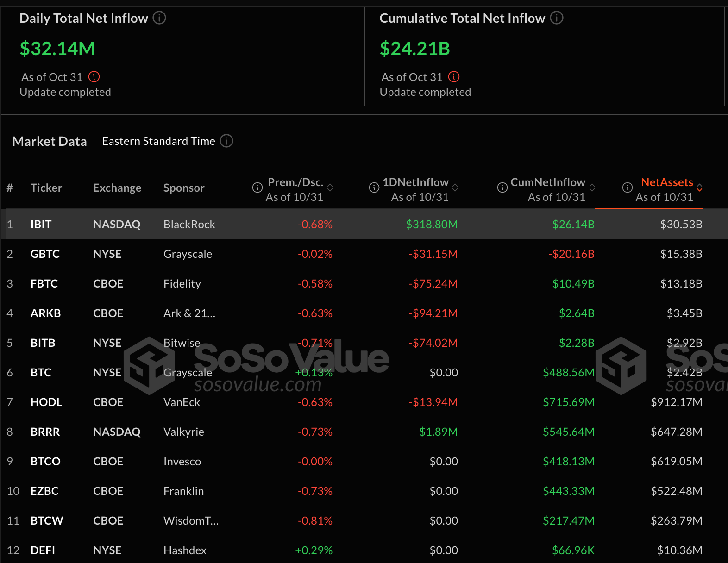Click the Franklin sponsor cell
This screenshot has height=563, width=728.
183,491
